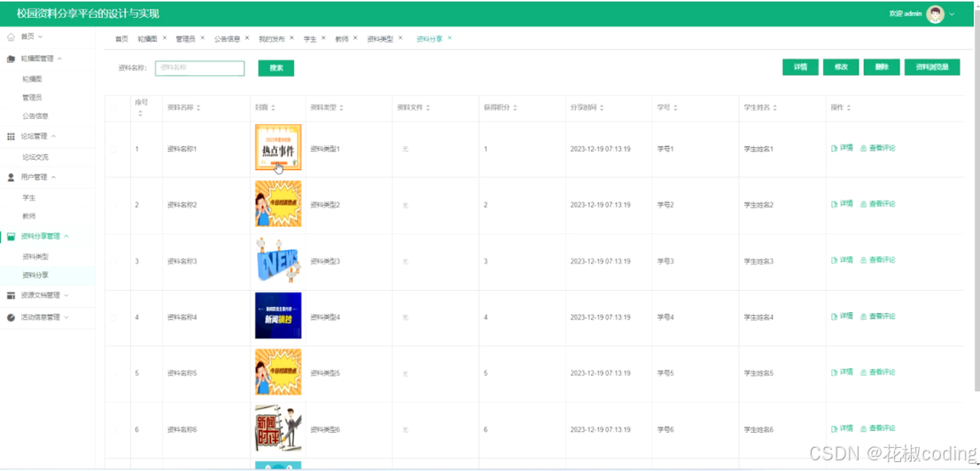Screen dimensions: 980x471
Task: Switch to the 首页 tab
Action: (x=121, y=39)
